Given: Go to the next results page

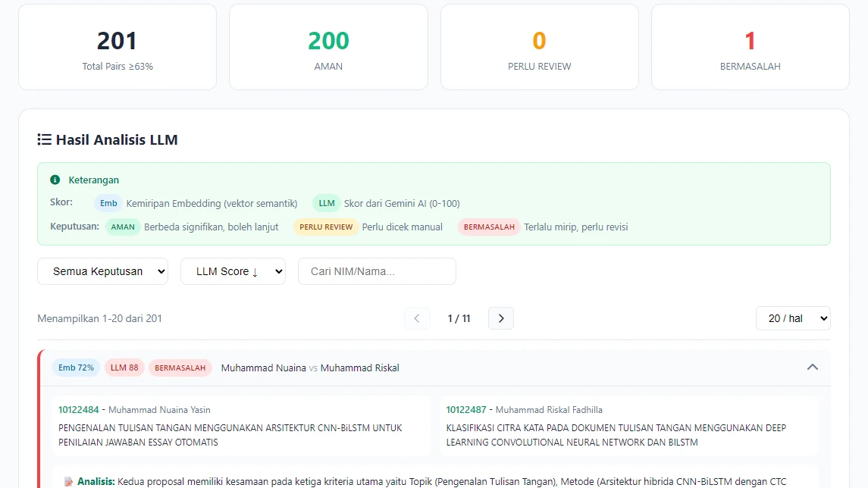Looking at the screenshot, I should [x=501, y=318].
